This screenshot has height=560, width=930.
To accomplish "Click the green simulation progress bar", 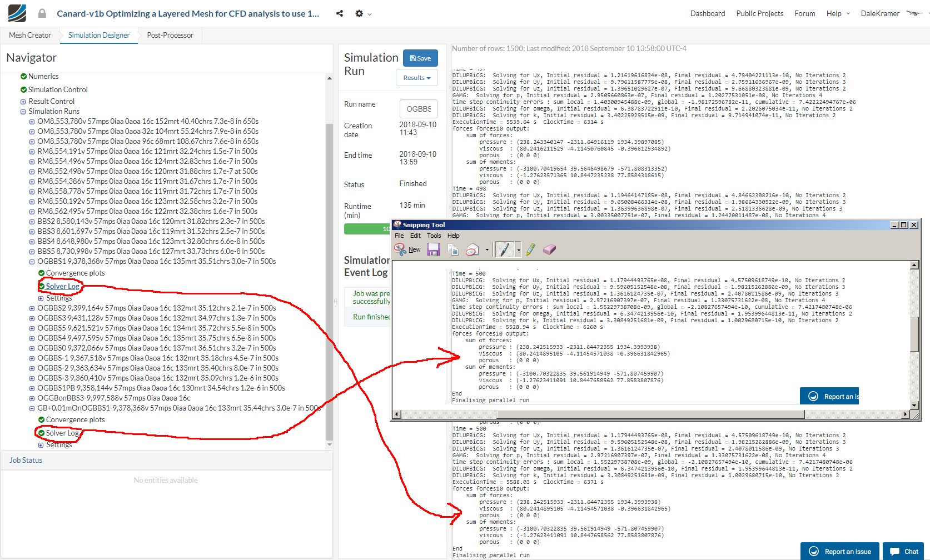I will (x=367, y=229).
